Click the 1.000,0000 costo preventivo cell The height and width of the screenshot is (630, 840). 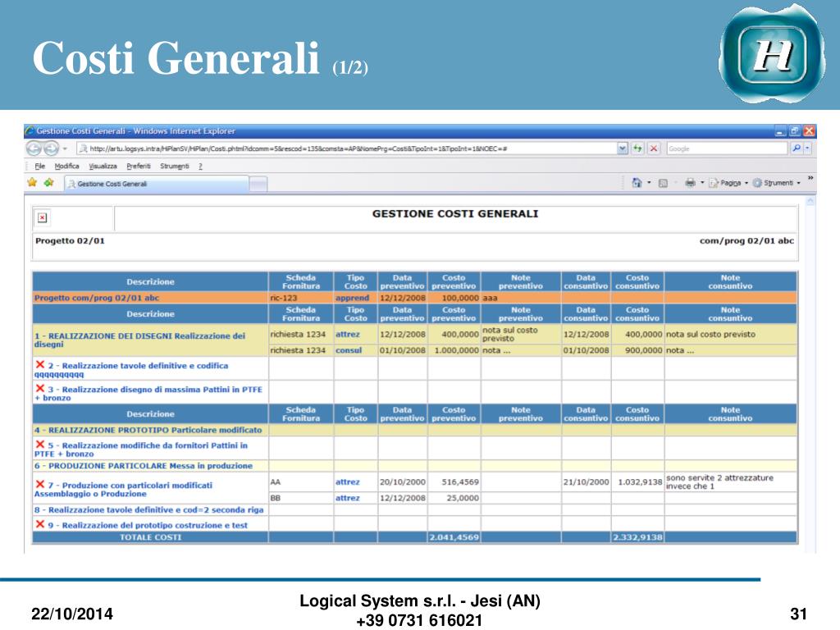point(454,350)
